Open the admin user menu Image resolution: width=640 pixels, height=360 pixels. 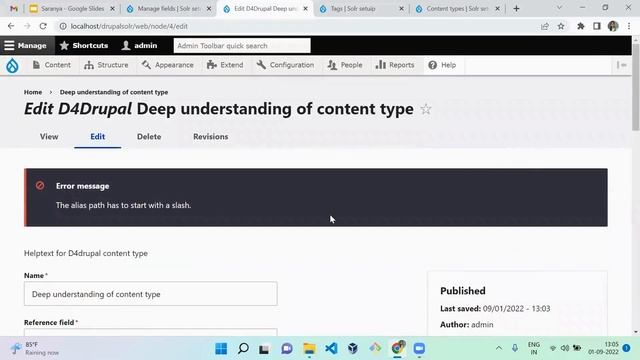[140, 46]
